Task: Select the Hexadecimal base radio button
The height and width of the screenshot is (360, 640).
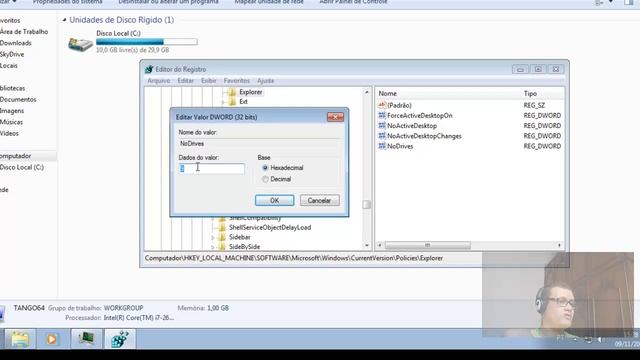Action: tap(265, 168)
